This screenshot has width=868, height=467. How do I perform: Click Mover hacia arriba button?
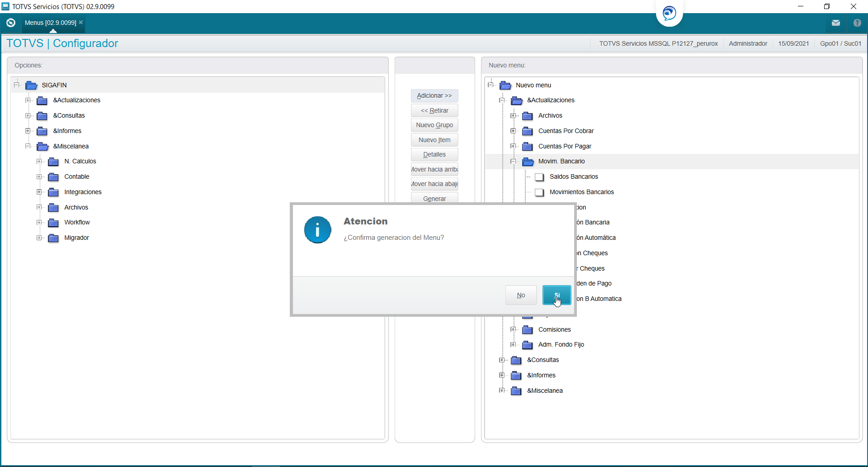pos(434,169)
